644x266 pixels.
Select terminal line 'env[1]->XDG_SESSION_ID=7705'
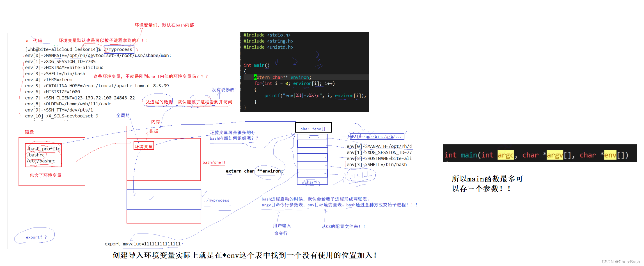pos(60,62)
